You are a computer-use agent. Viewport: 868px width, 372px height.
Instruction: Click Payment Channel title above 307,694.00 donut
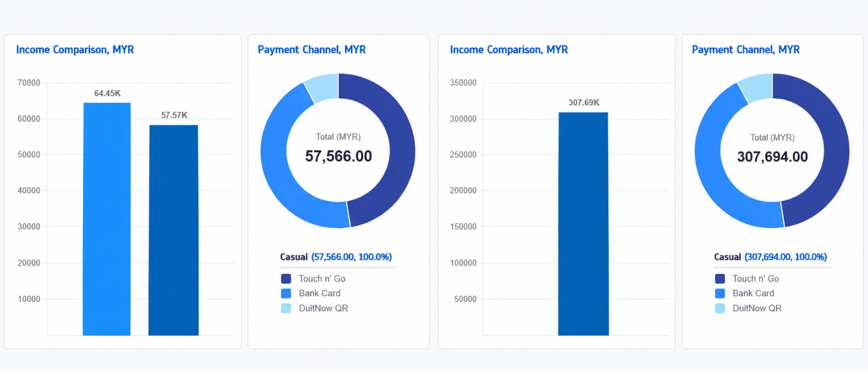pos(746,50)
